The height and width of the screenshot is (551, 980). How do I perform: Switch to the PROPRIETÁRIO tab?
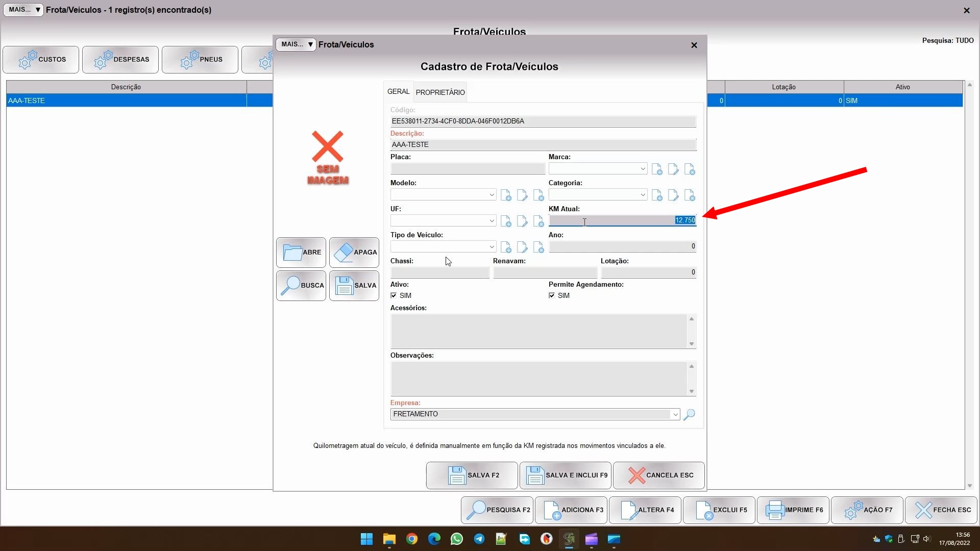440,92
